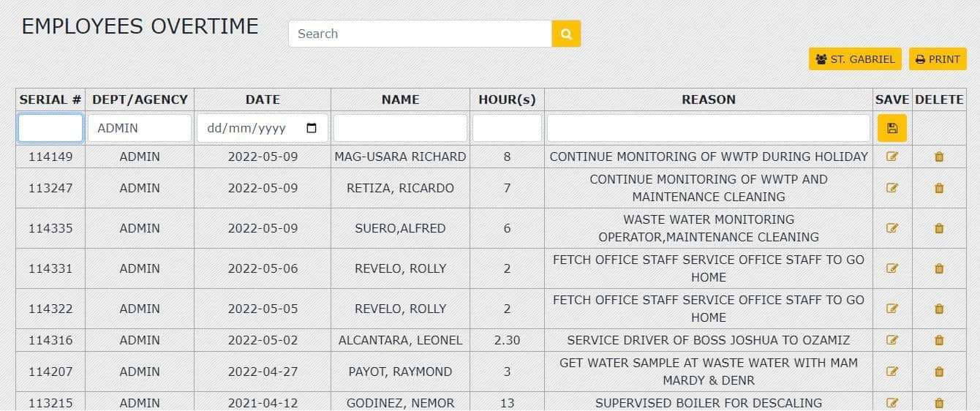The height and width of the screenshot is (411, 980).
Task: Click the NAME input field
Action: (x=400, y=128)
